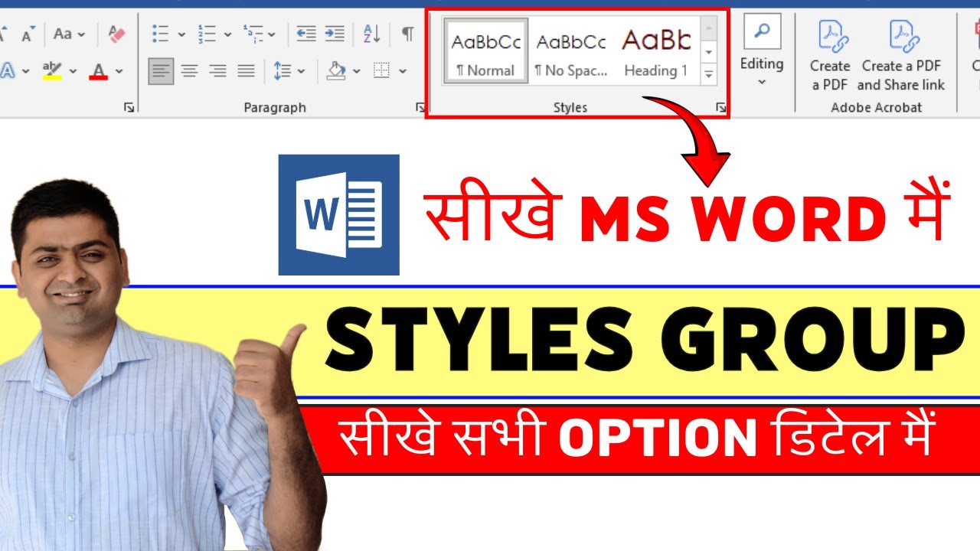Apply bulleted list formatting
This screenshot has width=980, height=551.
click(x=160, y=34)
